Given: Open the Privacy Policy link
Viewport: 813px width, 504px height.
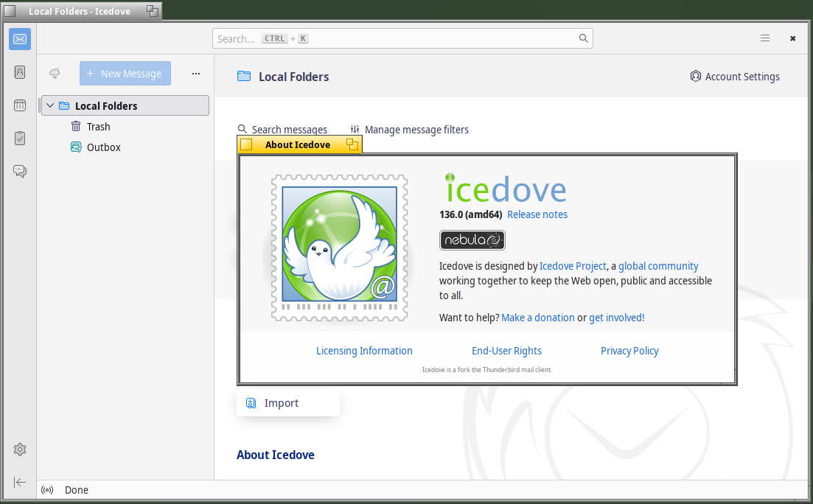Looking at the screenshot, I should click(629, 351).
